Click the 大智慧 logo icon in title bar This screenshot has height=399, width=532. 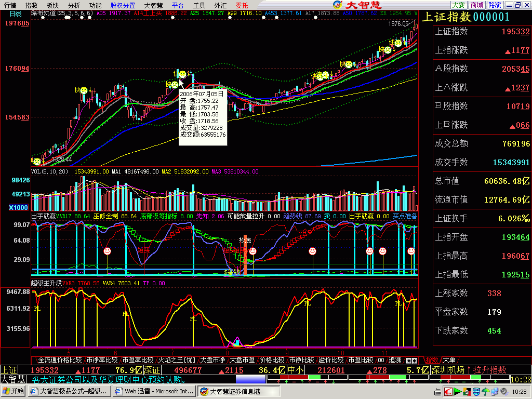[338, 5]
